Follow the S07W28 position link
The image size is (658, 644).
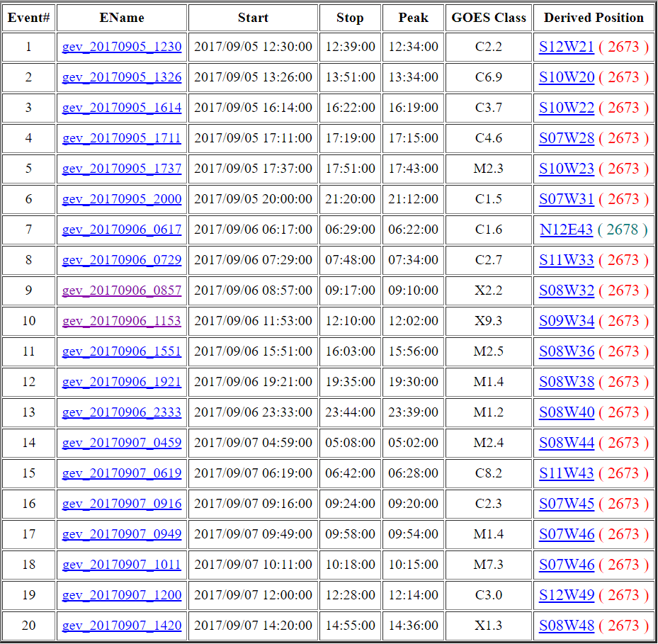pyautogui.click(x=567, y=138)
